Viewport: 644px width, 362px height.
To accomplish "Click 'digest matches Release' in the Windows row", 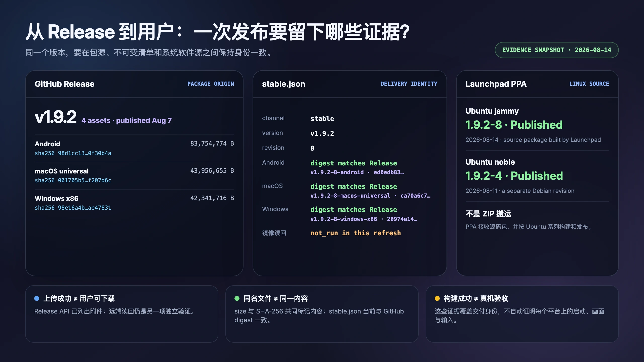I will [x=354, y=210].
